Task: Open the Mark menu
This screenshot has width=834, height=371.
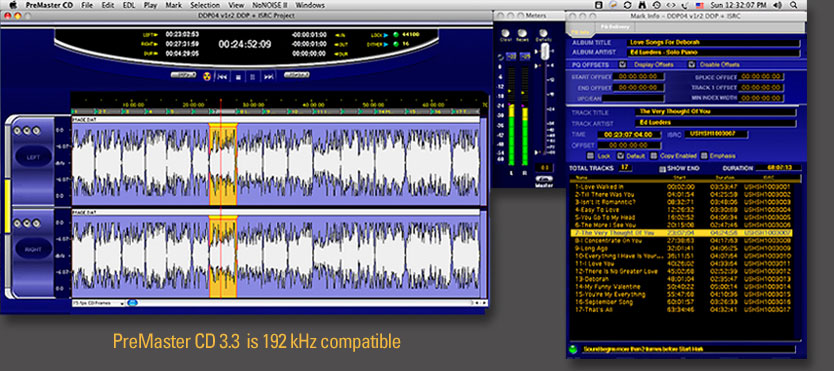Action: tap(173, 5)
